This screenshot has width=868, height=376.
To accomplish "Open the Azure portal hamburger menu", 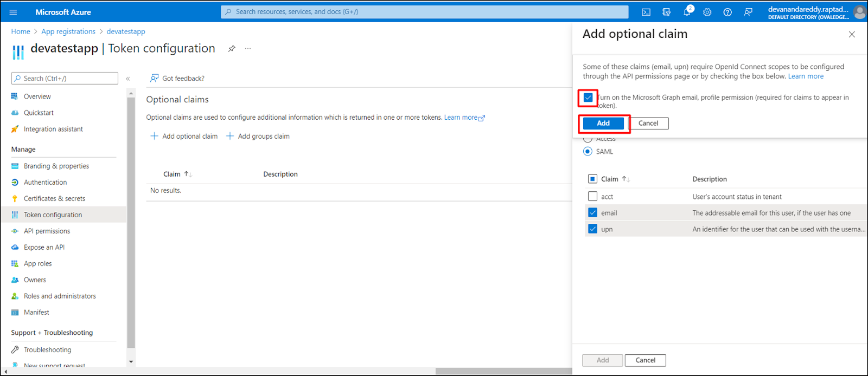I will point(13,12).
